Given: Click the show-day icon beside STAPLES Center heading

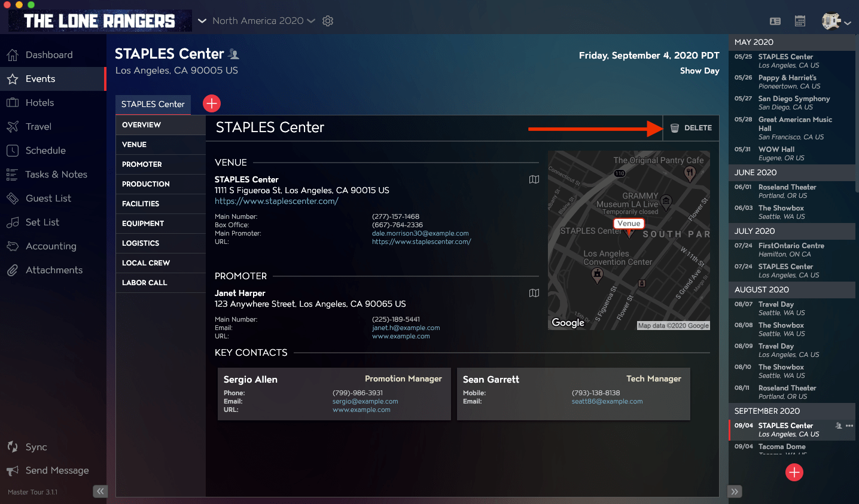Looking at the screenshot, I should (233, 53).
